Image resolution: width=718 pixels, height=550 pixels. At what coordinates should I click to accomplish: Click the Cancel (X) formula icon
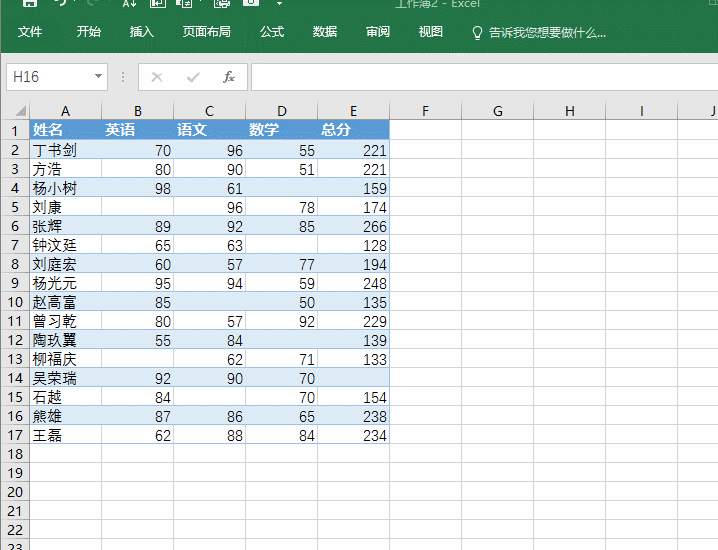[x=157, y=77]
